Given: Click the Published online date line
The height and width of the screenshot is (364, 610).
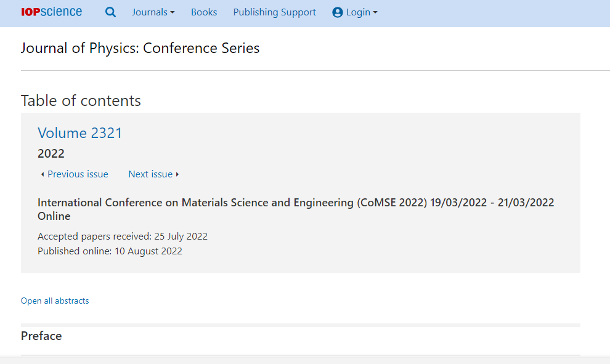Looking at the screenshot, I should [110, 251].
